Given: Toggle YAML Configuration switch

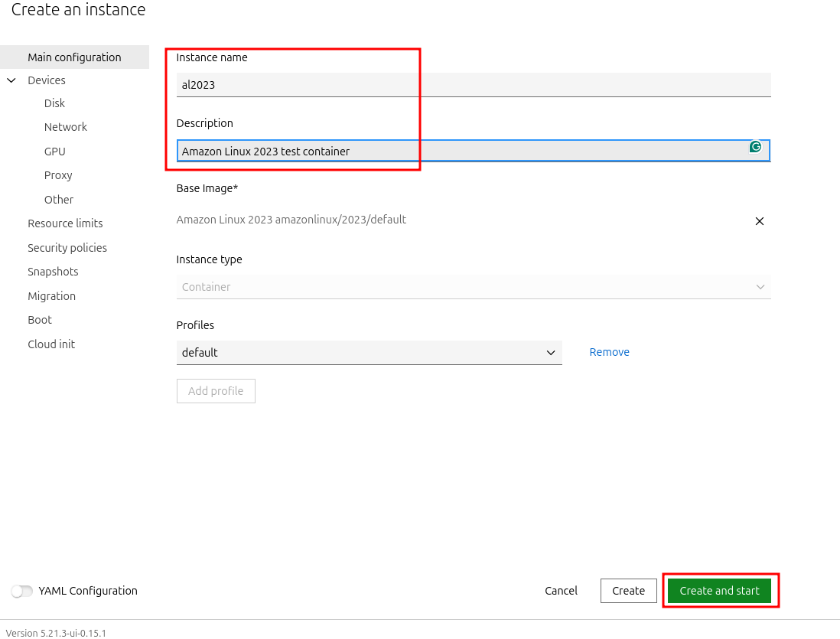Looking at the screenshot, I should click(x=22, y=591).
